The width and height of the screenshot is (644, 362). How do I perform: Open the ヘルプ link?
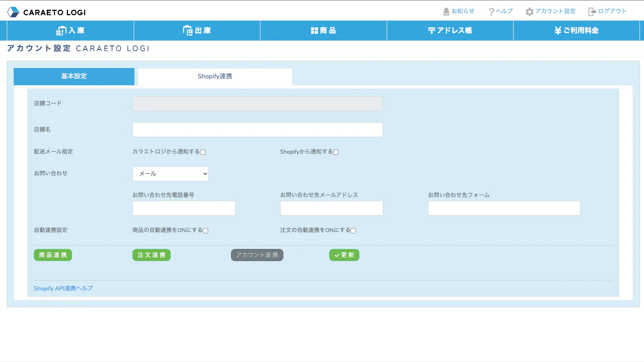pos(504,11)
